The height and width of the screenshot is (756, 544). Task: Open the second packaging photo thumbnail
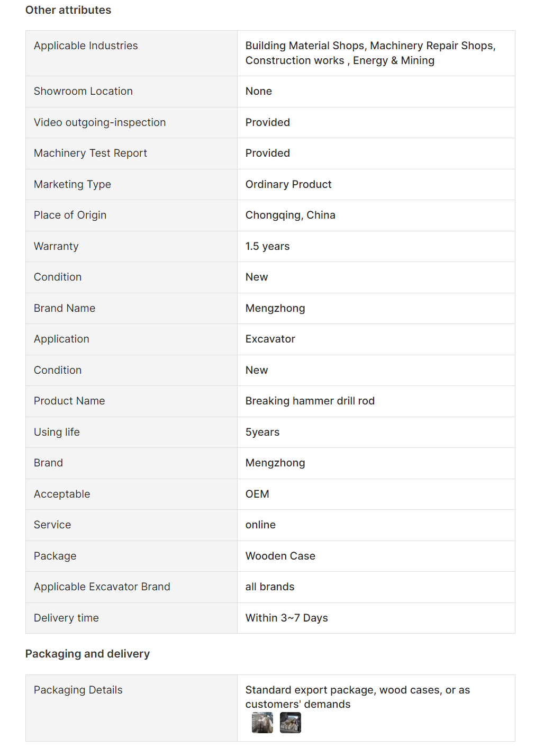(x=290, y=723)
